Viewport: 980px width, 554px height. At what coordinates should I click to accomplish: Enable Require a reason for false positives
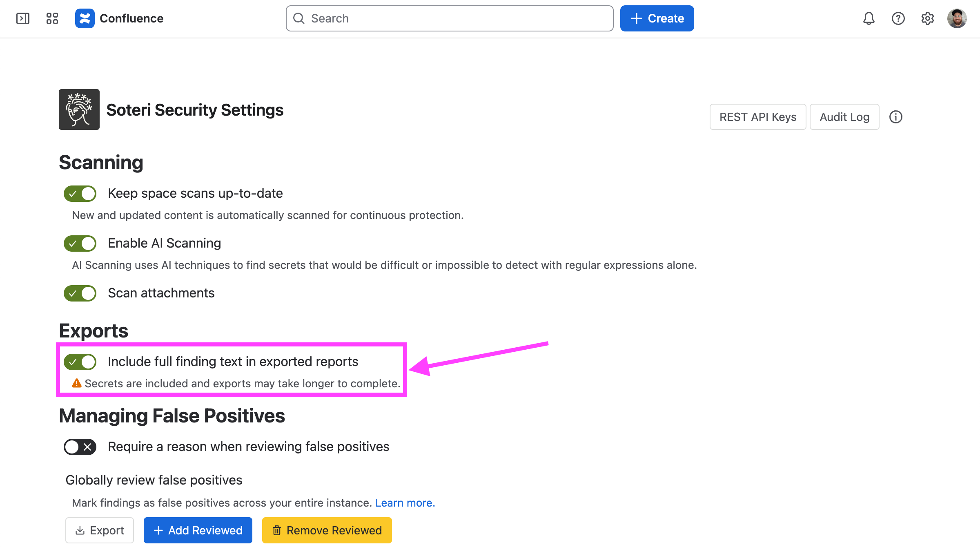(80, 447)
